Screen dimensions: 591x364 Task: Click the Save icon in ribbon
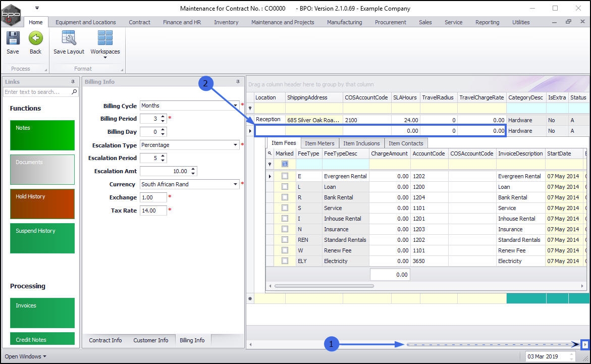coord(13,38)
